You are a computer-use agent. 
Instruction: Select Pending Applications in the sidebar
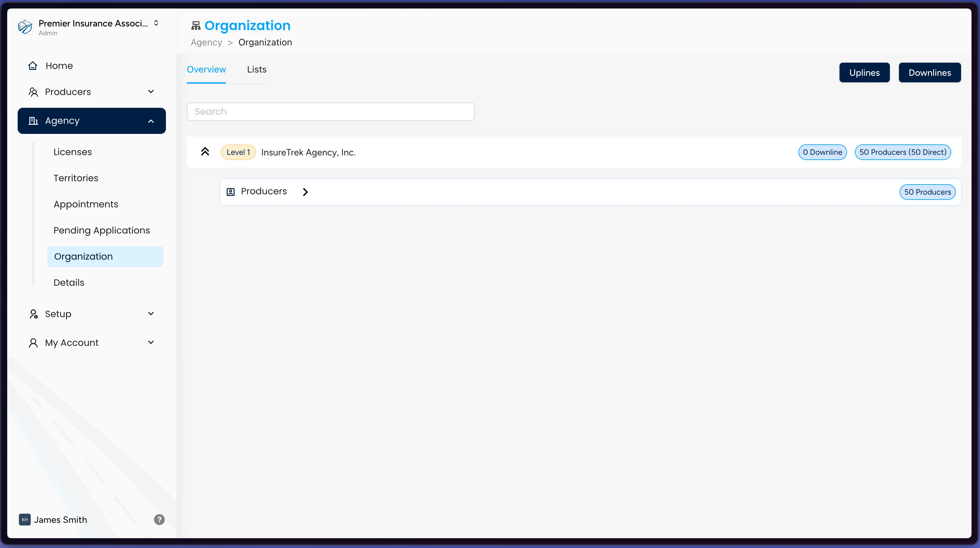click(101, 230)
